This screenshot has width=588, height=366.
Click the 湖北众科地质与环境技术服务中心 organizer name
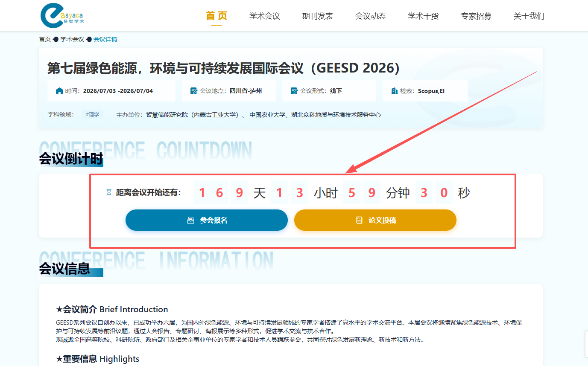click(x=336, y=115)
